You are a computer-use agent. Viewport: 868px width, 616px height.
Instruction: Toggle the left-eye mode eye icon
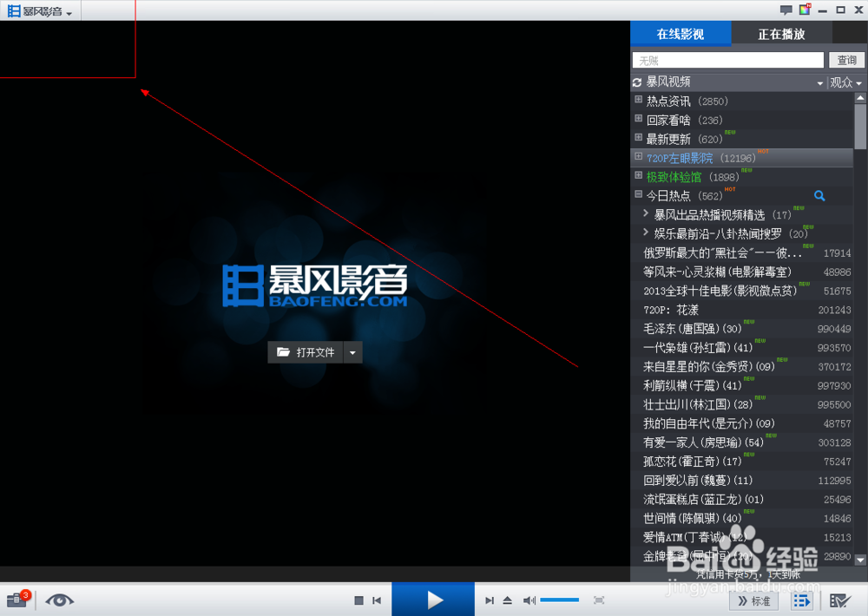[60, 600]
